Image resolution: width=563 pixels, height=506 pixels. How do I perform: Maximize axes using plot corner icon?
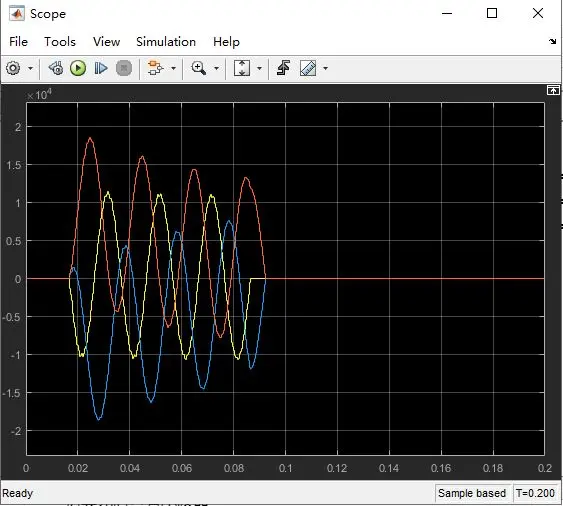pos(553,90)
